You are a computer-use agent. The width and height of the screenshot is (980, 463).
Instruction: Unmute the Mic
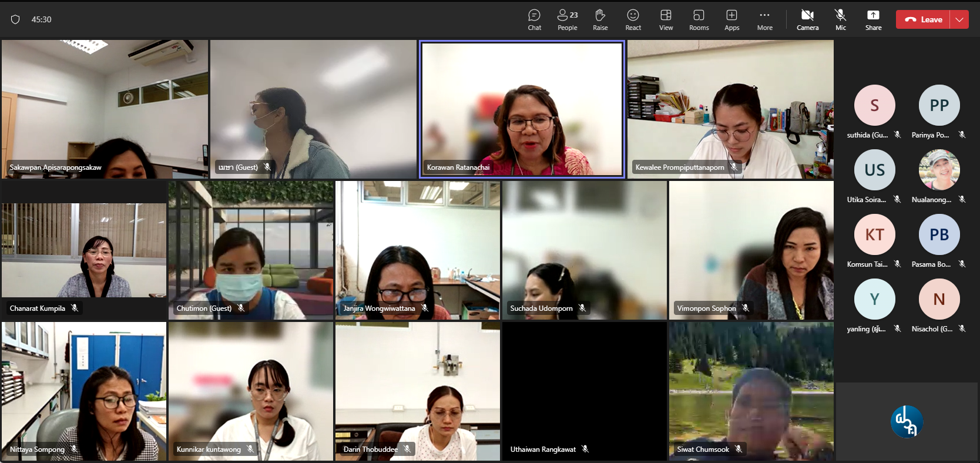pos(840,19)
